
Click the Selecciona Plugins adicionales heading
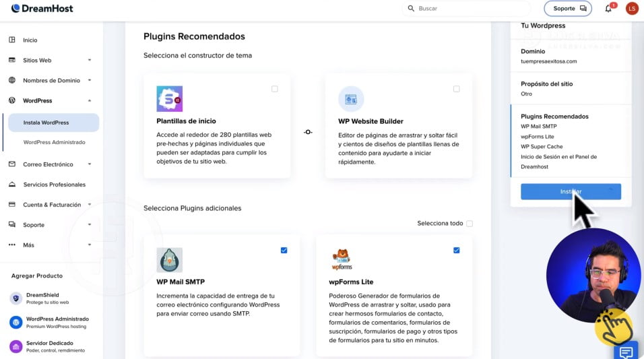tap(192, 208)
